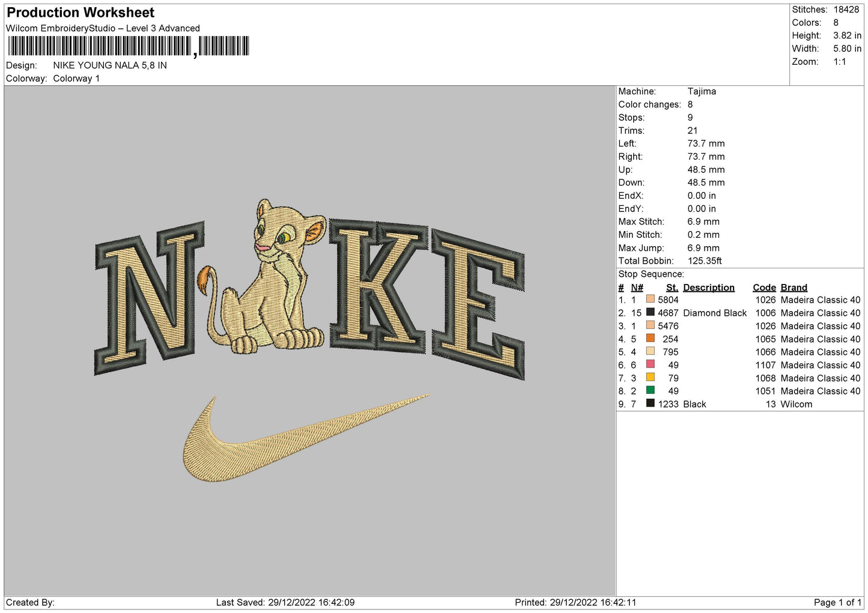This screenshot has width=868, height=613.
Task: Select the 'Color changes:' value 8
Action: tap(690, 104)
